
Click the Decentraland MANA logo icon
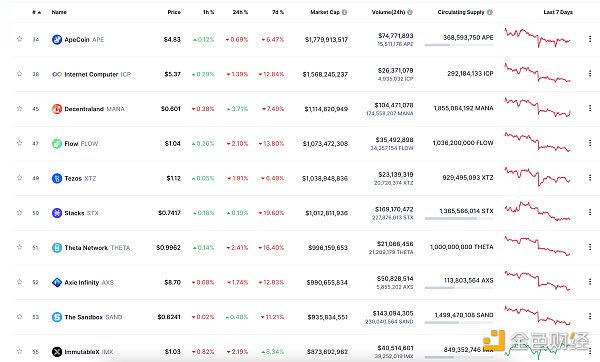click(x=57, y=109)
